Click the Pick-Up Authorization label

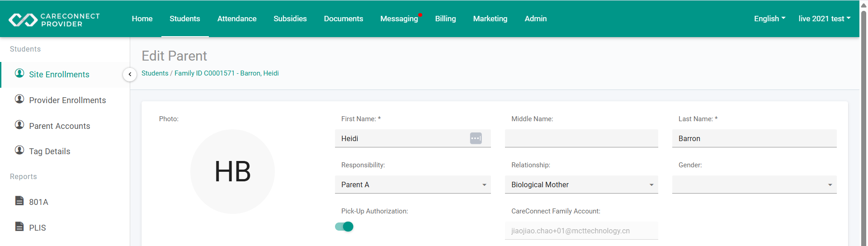(374, 211)
